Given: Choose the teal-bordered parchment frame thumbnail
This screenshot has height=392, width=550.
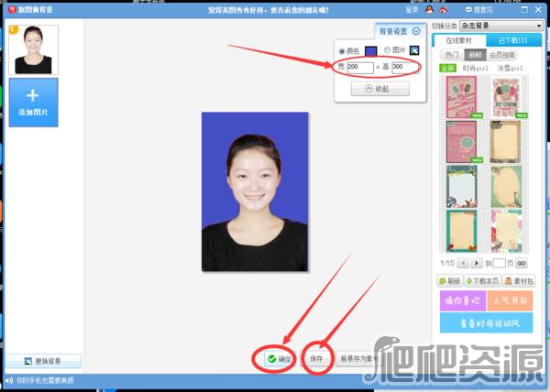Looking at the screenshot, I should click(x=462, y=231).
